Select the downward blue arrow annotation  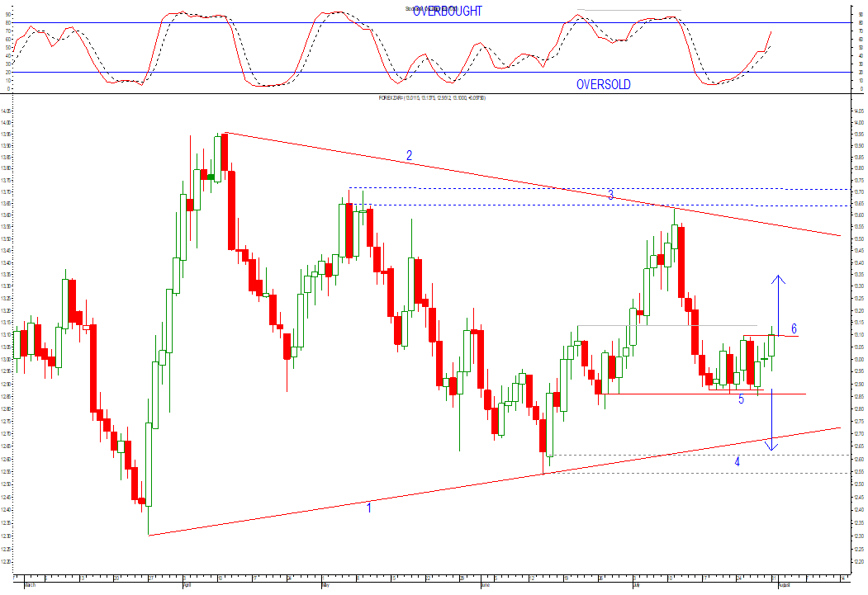(x=771, y=421)
